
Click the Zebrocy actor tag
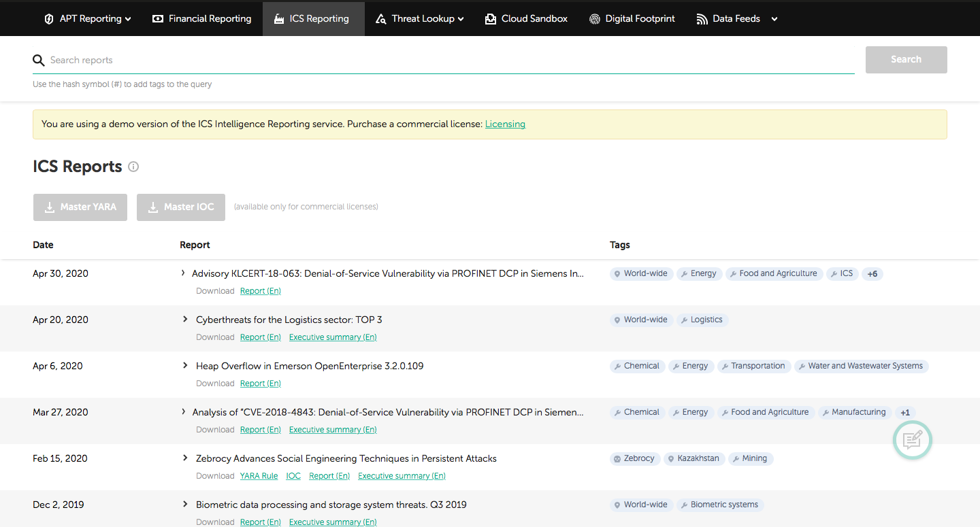pyautogui.click(x=635, y=458)
